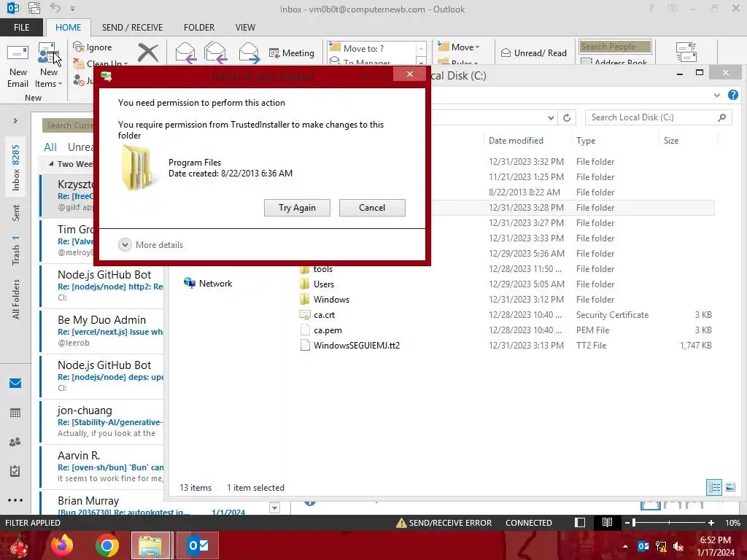Open the Move dropdown in ribbon
The width and height of the screenshot is (747, 560).
coord(459,47)
